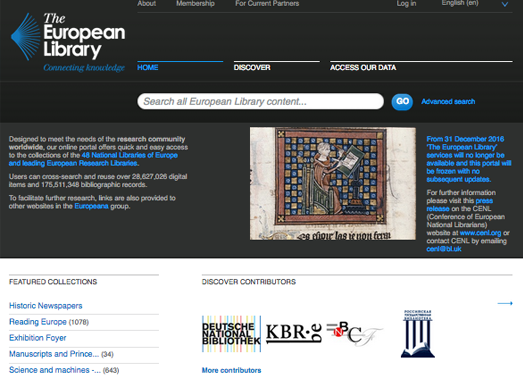This screenshot has height=375, width=523.
Task: Open the 31 December 2016 closure notice link
Action: coord(469,159)
